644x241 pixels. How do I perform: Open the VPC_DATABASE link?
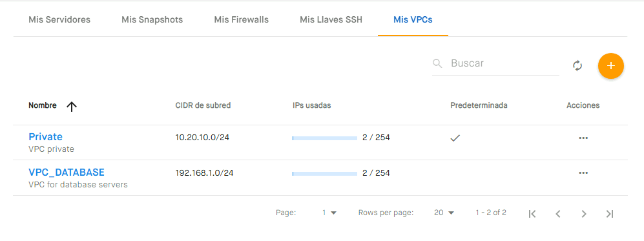(67, 172)
